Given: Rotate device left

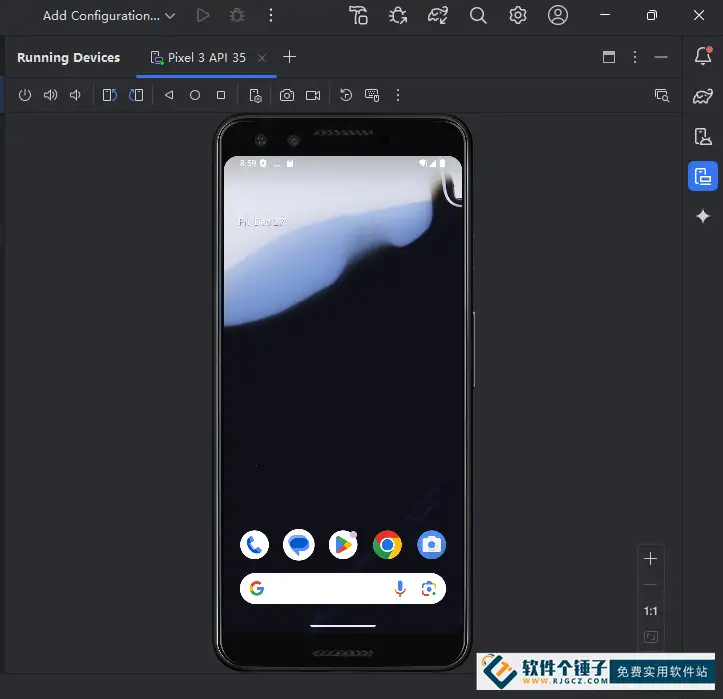Looking at the screenshot, I should [x=110, y=95].
